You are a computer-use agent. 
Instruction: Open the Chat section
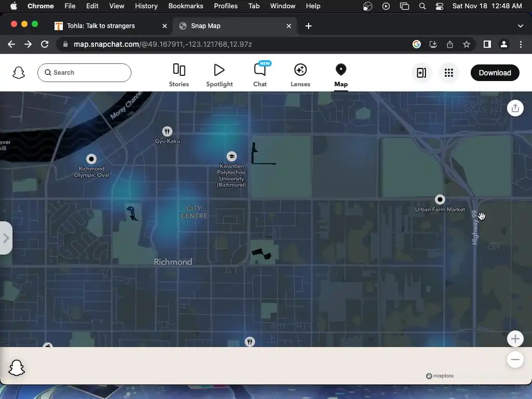point(260,75)
